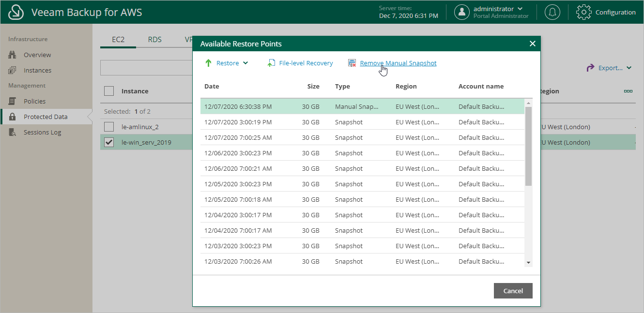
Task: Select restore point 12/05/2020 3:00:23 PM
Action: click(362, 184)
